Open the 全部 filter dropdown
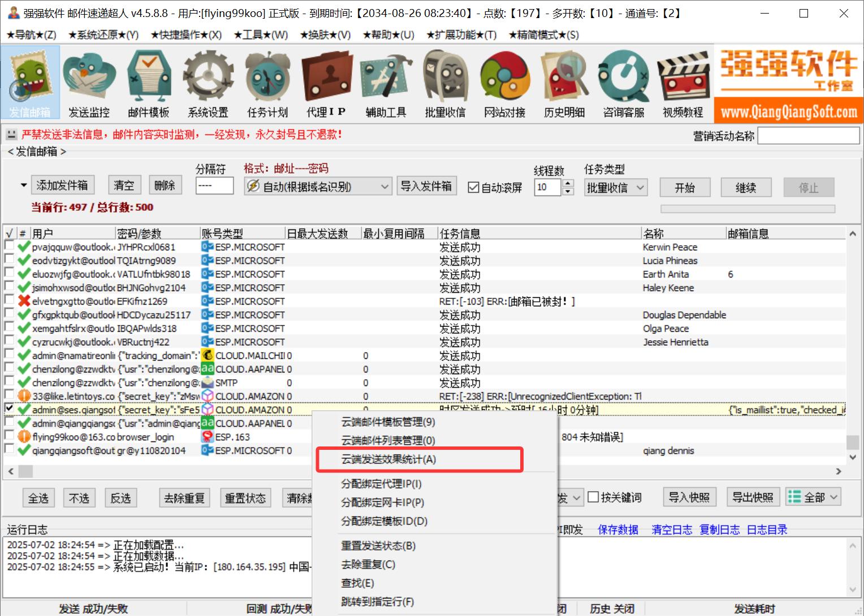The image size is (864, 616). (813, 497)
